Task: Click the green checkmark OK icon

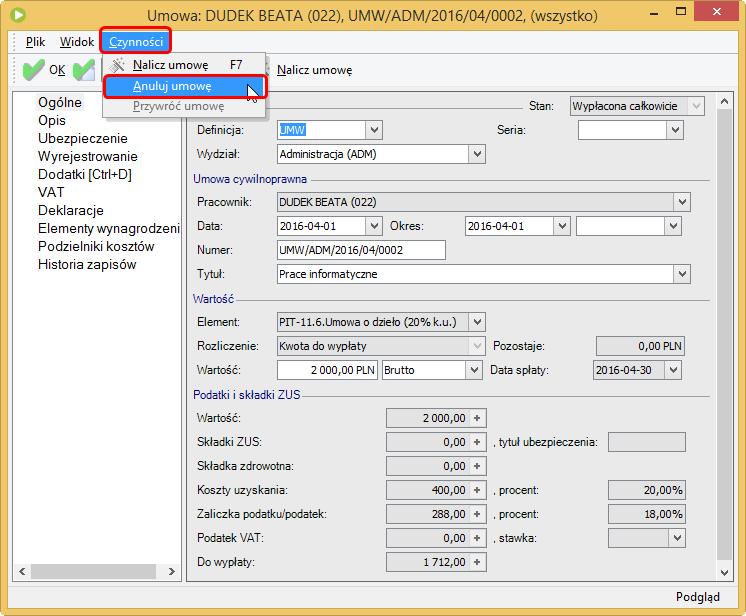Action: point(33,70)
